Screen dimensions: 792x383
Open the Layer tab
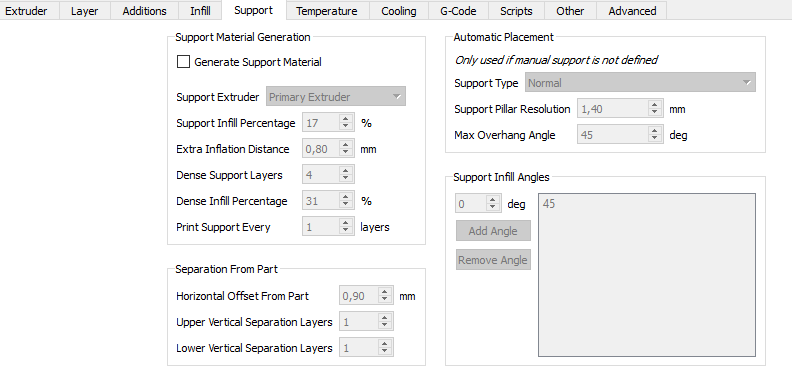(84, 11)
